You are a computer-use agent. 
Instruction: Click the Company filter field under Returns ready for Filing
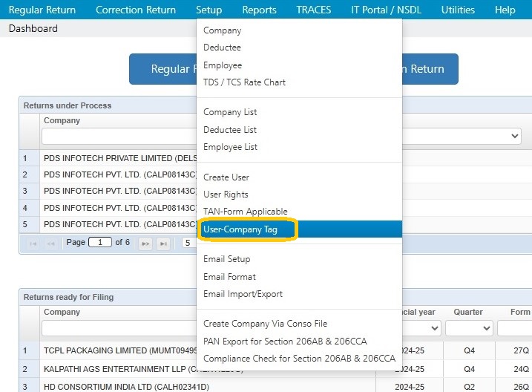point(119,328)
